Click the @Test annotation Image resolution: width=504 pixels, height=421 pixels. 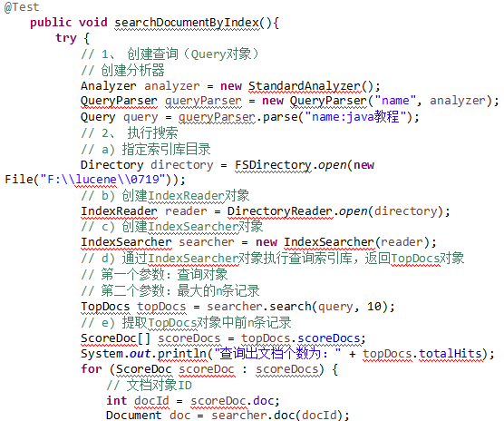[x=22, y=7]
